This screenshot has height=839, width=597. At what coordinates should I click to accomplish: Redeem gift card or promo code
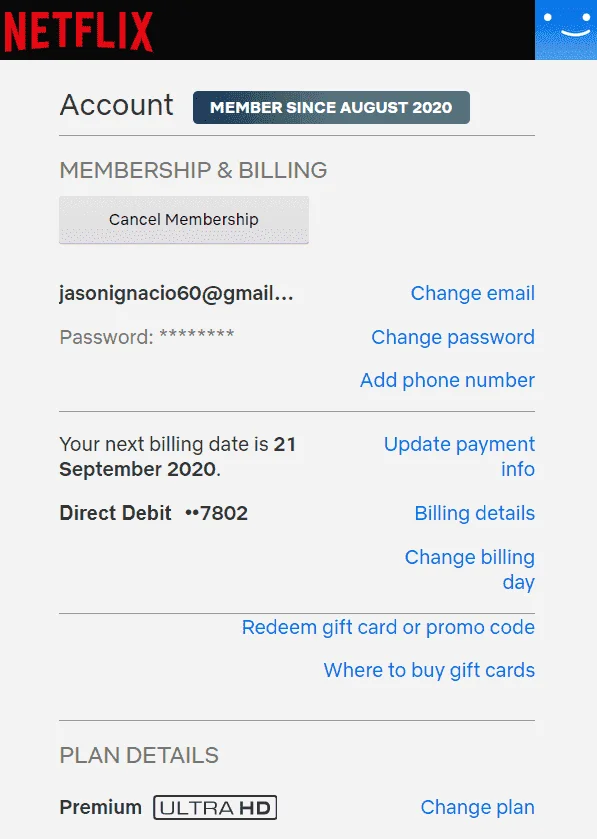point(388,627)
